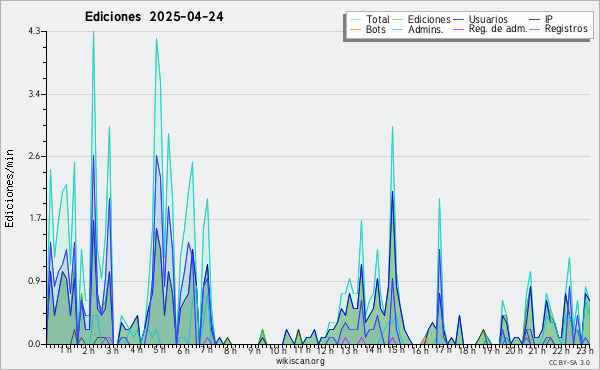Click the '10 h' x-axis label
The image size is (600, 370).
[278, 350]
